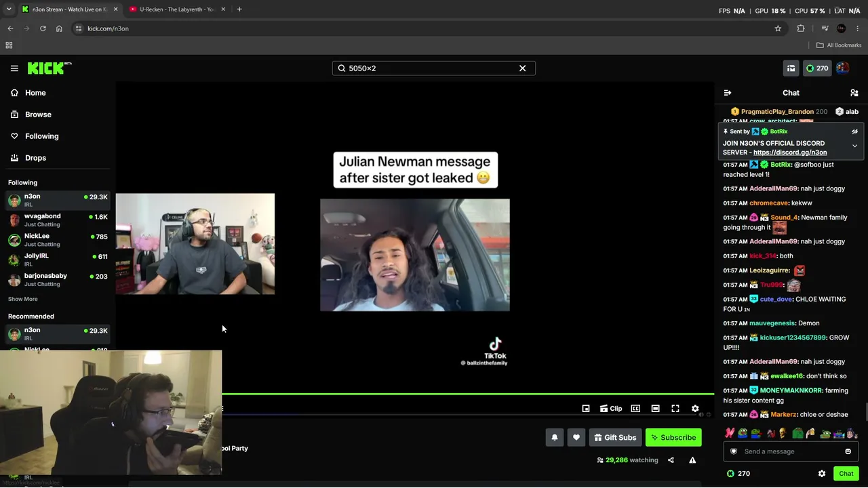Click the username MONEYMAKNKORR in chat
This screenshot has height=488, width=868.
[791, 390]
